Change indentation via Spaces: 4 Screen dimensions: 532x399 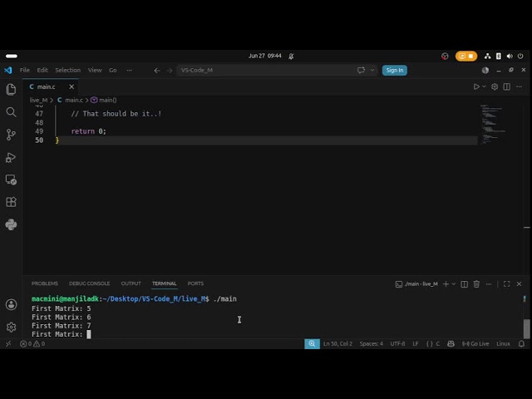tap(372, 343)
